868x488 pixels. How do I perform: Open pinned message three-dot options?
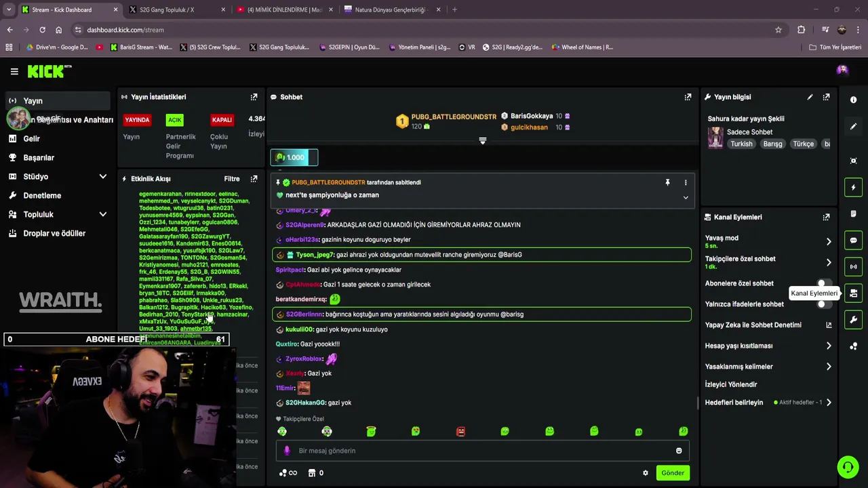pyautogui.click(x=686, y=182)
